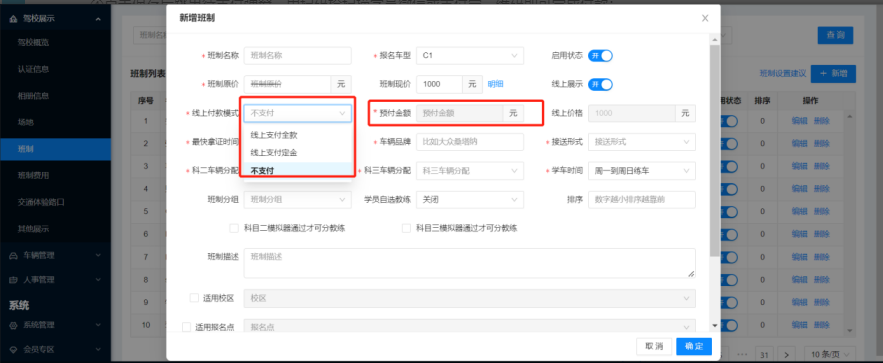Go to page 31 in pagination
The width and height of the screenshot is (883, 363).
(764, 355)
